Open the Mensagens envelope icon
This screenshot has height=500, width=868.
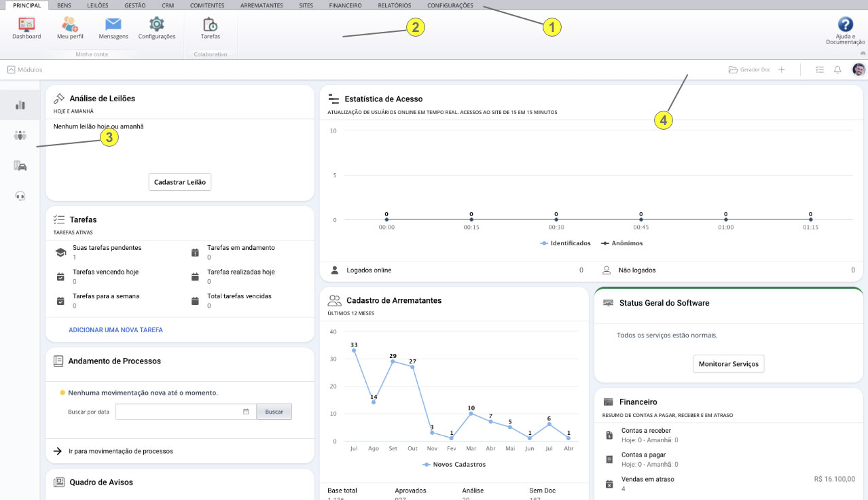pos(113,25)
